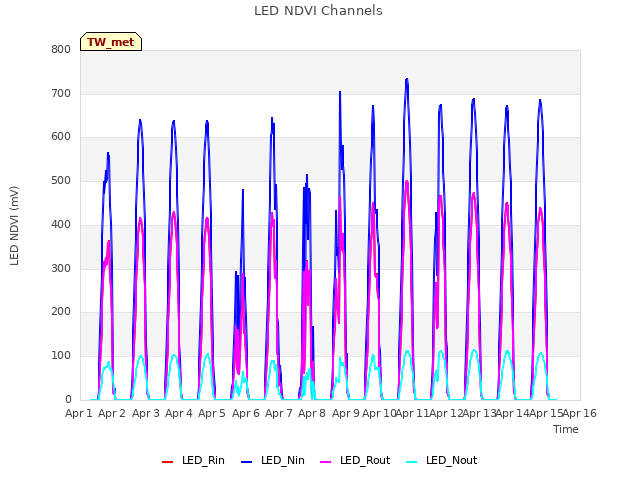Click the TW_met annotation label
Screen dimensions: 640x480
tap(111, 42)
